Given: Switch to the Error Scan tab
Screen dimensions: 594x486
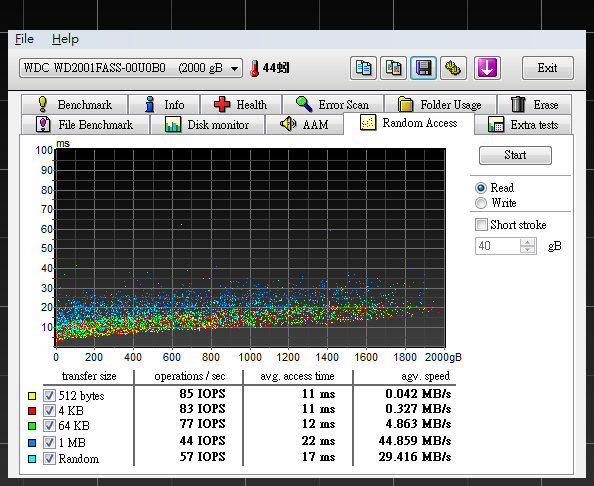Looking at the screenshot, I should coord(333,104).
